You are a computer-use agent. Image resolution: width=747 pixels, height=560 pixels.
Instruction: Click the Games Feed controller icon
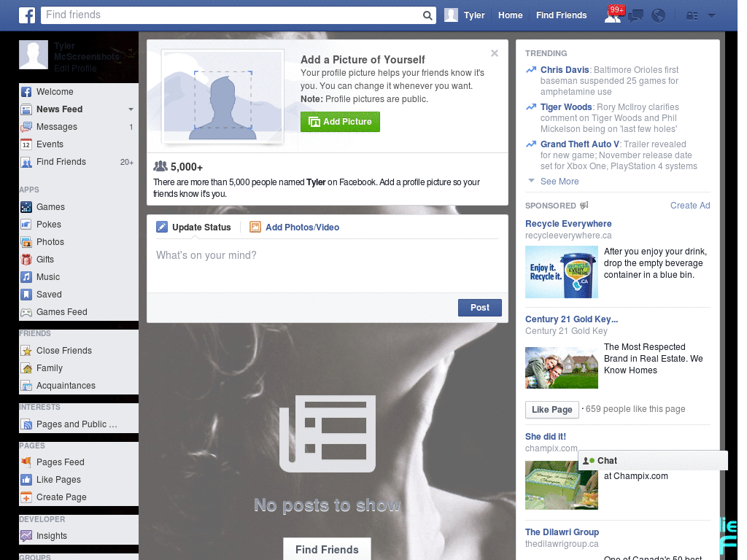click(x=26, y=312)
